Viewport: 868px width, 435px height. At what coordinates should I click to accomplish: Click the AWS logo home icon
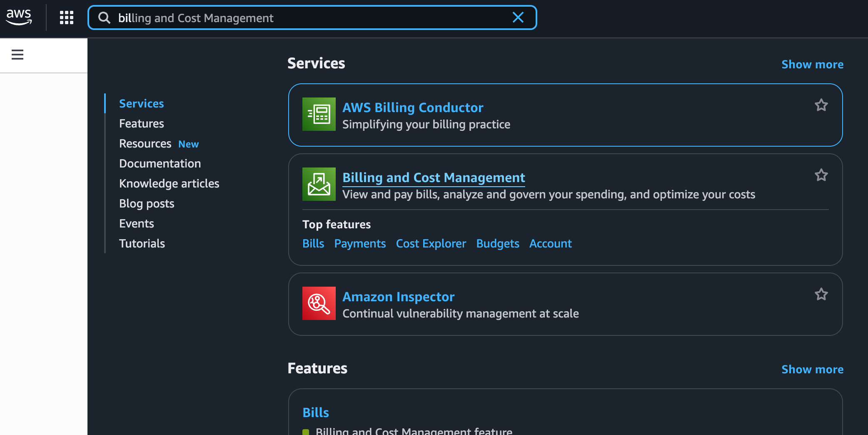19,17
